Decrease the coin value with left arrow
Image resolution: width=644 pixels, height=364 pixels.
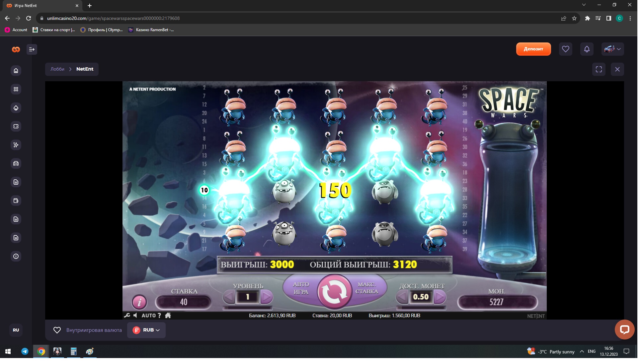(x=402, y=297)
